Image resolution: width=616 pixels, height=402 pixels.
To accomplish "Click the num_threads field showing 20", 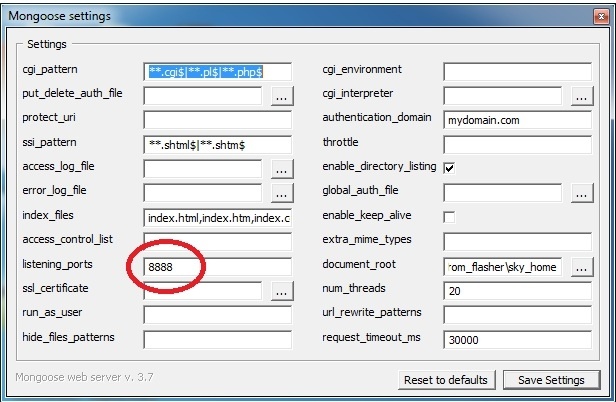I will tap(518, 291).
